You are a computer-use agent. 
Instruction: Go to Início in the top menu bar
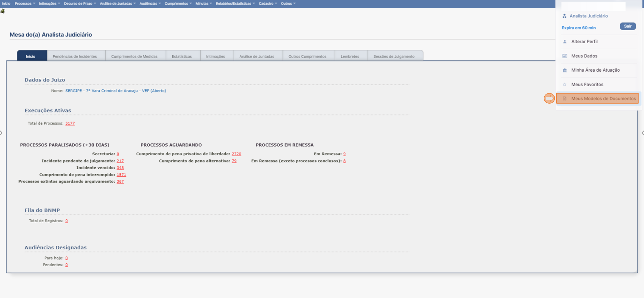[x=6, y=4]
